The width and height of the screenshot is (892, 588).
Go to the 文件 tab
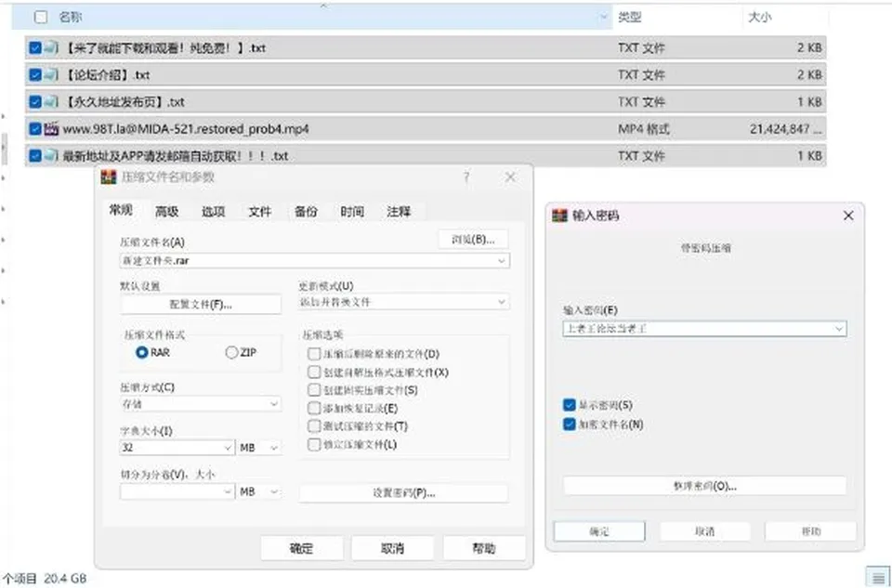click(259, 212)
